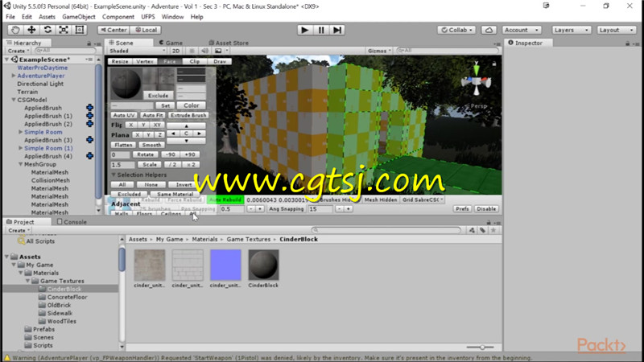Open scene effects image icon

click(218, 51)
